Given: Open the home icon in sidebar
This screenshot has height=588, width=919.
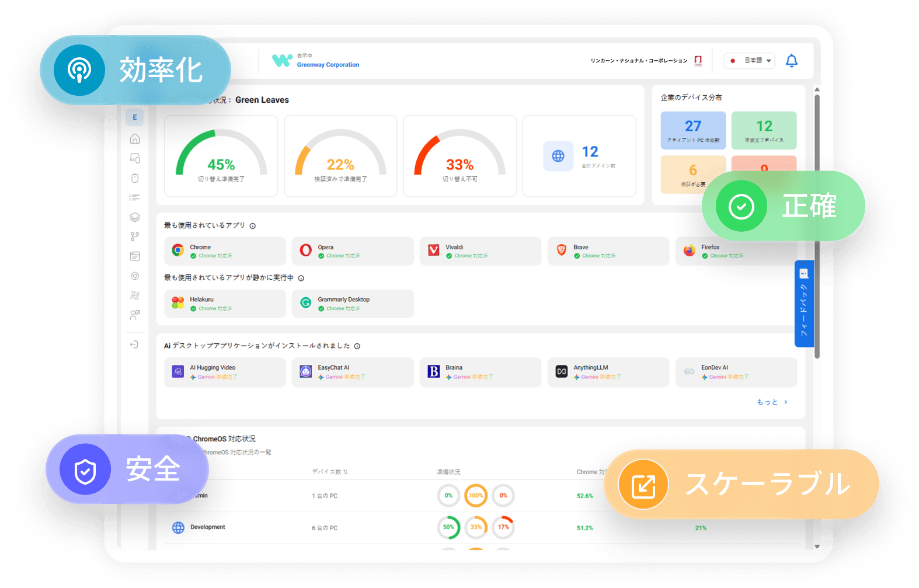Looking at the screenshot, I should (135, 139).
